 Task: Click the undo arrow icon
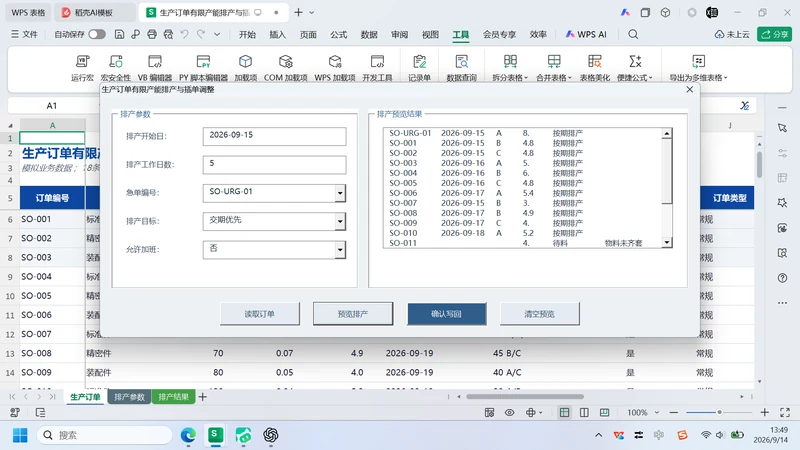(x=184, y=34)
